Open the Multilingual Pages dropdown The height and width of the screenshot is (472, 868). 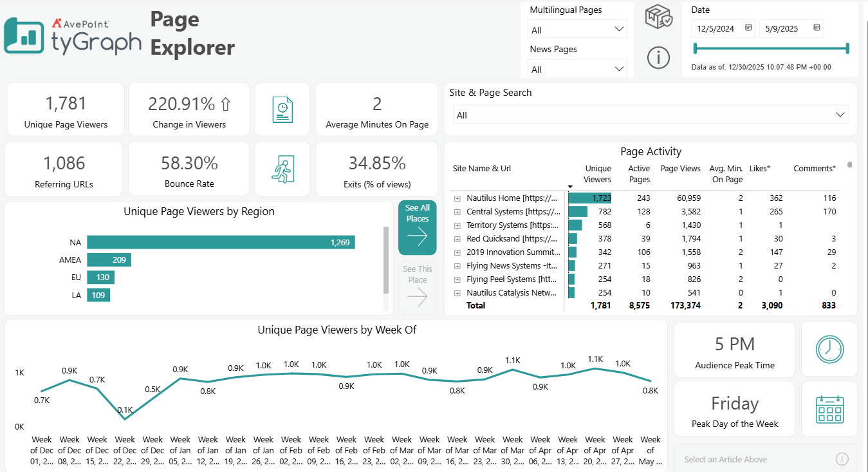[620, 29]
